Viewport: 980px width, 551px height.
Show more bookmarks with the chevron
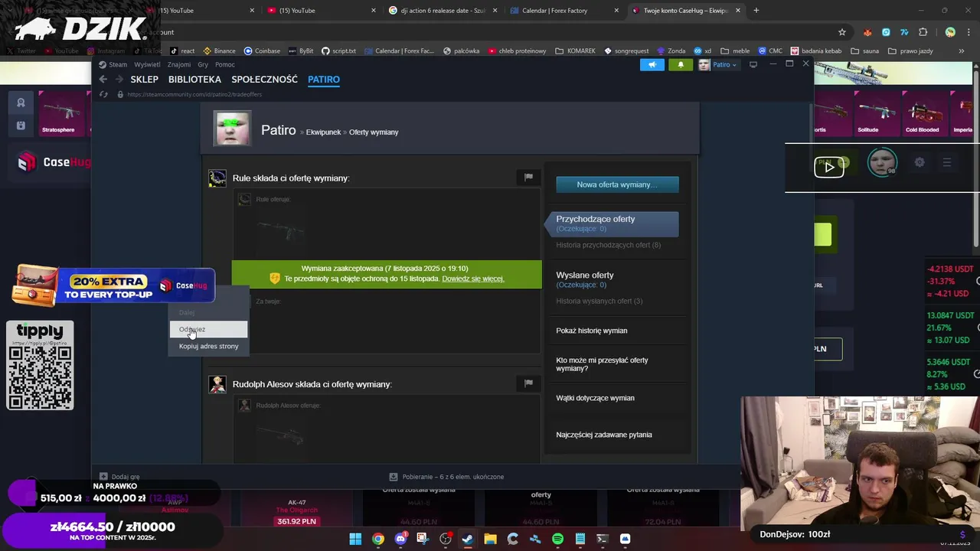click(962, 51)
